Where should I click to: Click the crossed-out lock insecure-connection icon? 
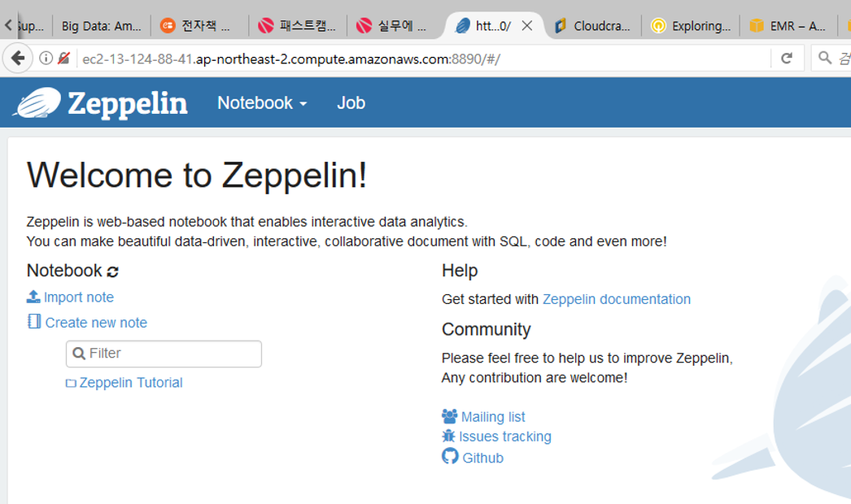[64, 58]
